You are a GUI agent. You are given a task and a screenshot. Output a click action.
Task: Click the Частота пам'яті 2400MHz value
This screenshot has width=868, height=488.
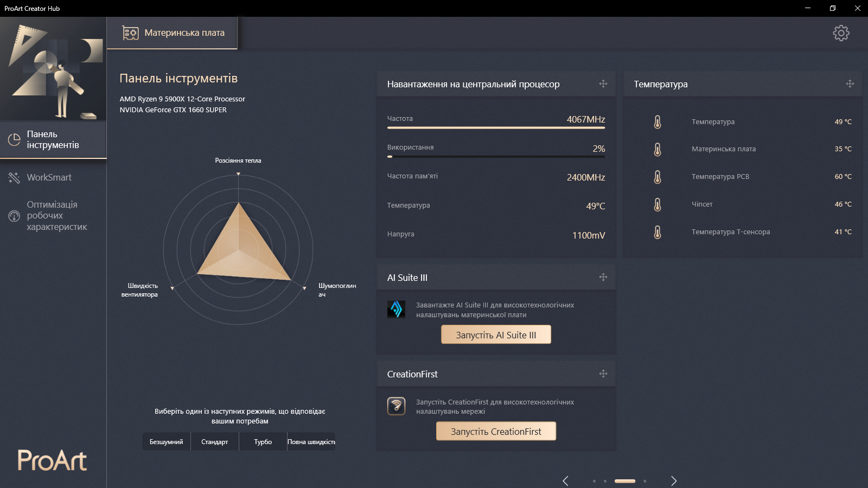pyautogui.click(x=586, y=177)
